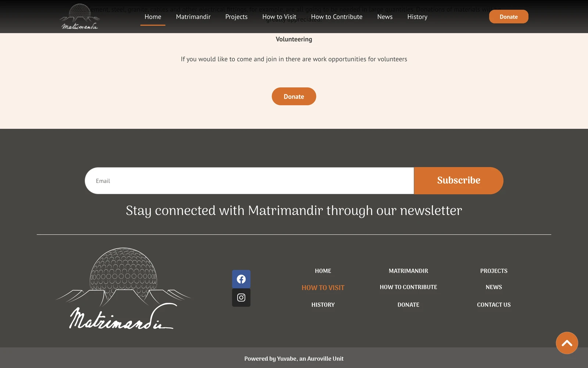Open the HISTORY footer link
Image resolution: width=588 pixels, height=368 pixels.
click(x=323, y=305)
